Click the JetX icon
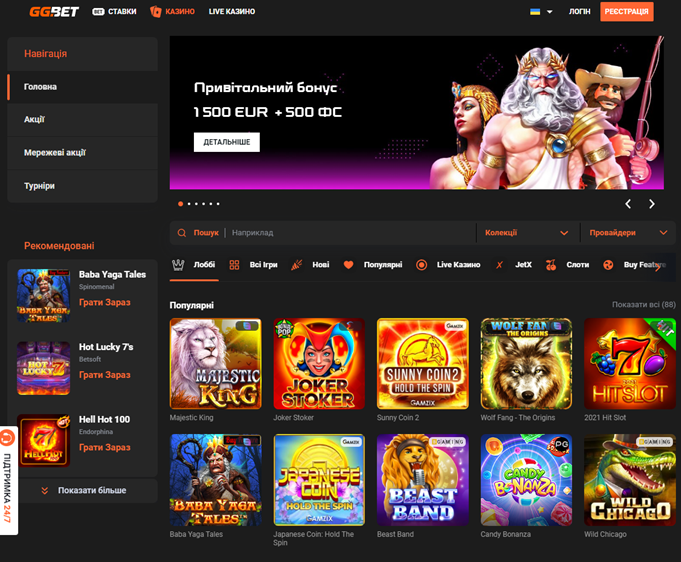The image size is (681, 562). [499, 265]
